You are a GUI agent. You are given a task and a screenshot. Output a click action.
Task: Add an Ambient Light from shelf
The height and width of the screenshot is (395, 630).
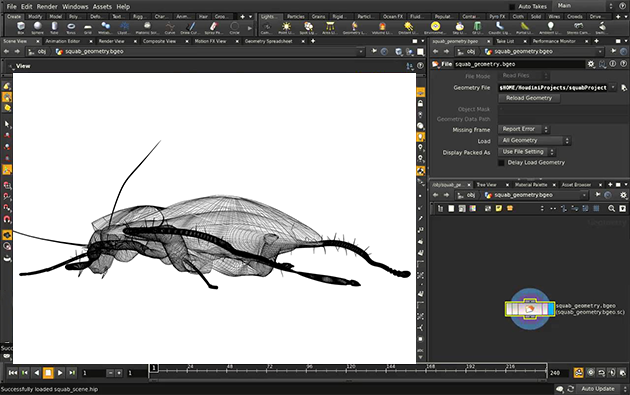point(550,28)
